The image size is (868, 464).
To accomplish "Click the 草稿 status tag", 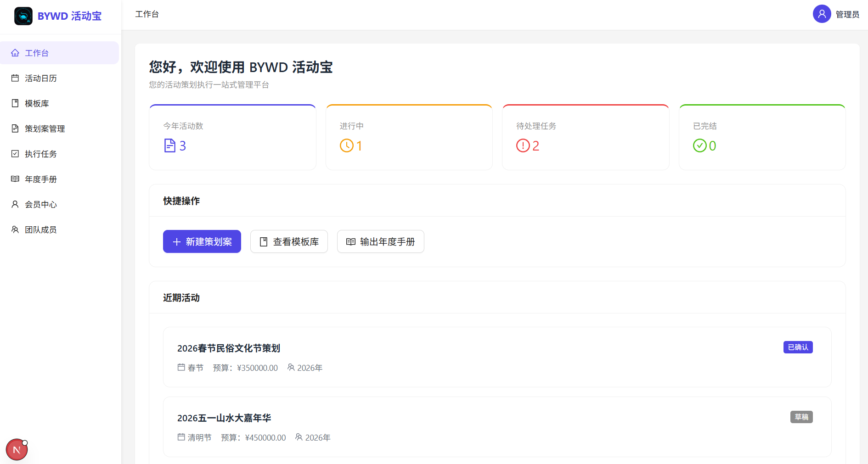I will coord(801,417).
